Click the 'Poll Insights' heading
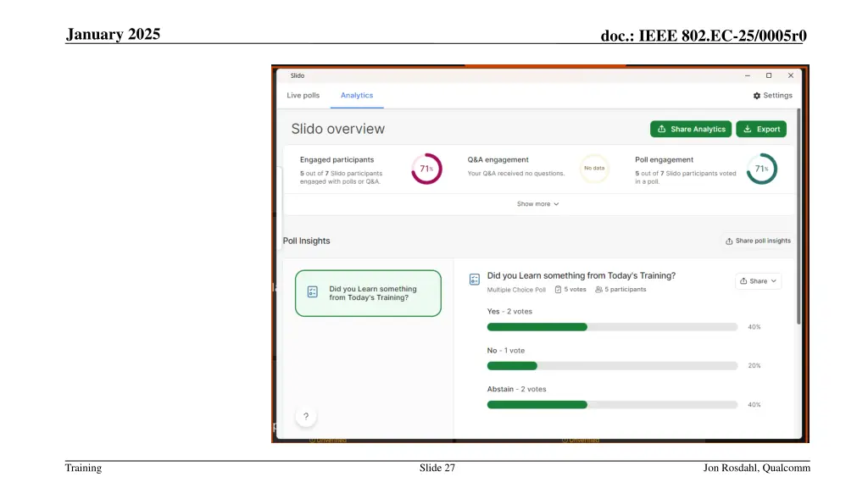 pyautogui.click(x=306, y=241)
